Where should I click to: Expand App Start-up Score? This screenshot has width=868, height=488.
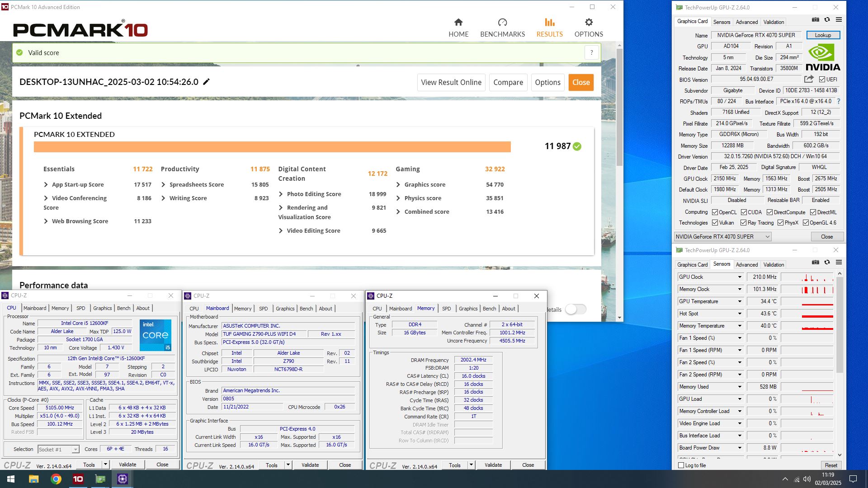[46, 184]
